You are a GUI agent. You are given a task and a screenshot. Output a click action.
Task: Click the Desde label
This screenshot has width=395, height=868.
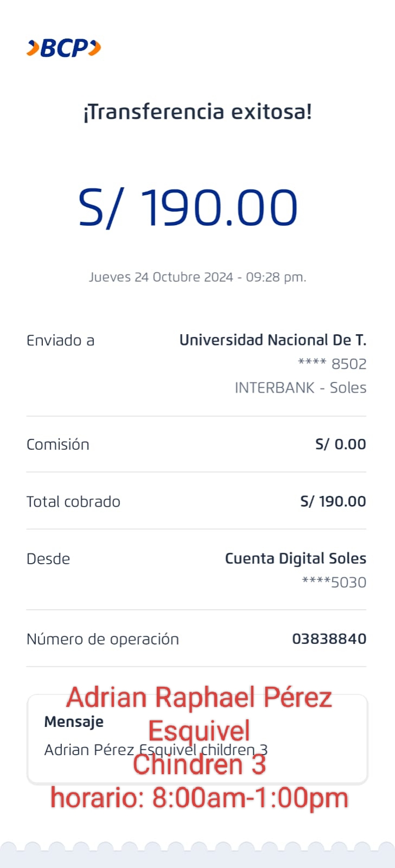[x=48, y=559]
